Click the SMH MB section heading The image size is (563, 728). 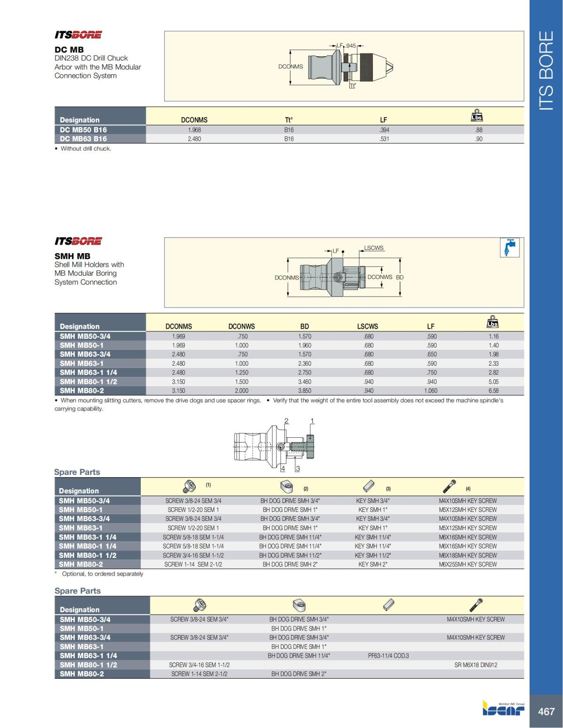point(72,256)
